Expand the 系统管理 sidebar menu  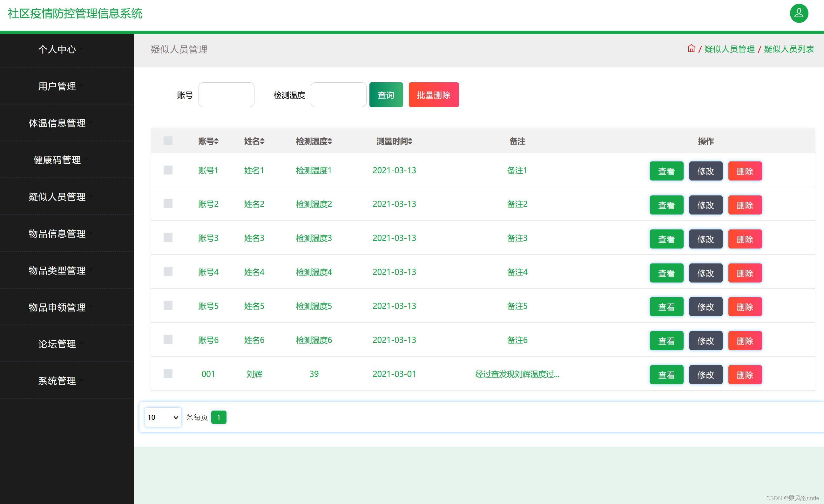click(57, 381)
